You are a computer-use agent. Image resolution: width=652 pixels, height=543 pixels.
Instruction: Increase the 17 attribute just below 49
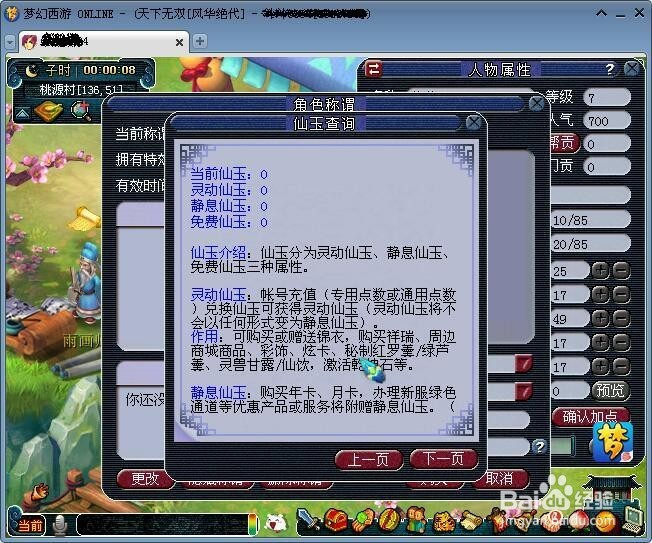[x=601, y=343]
